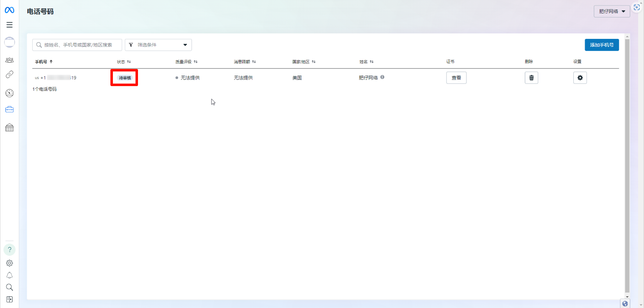Image resolution: width=644 pixels, height=308 pixels.
Task: Open the settings gear in left sidebar
Action: [9, 263]
